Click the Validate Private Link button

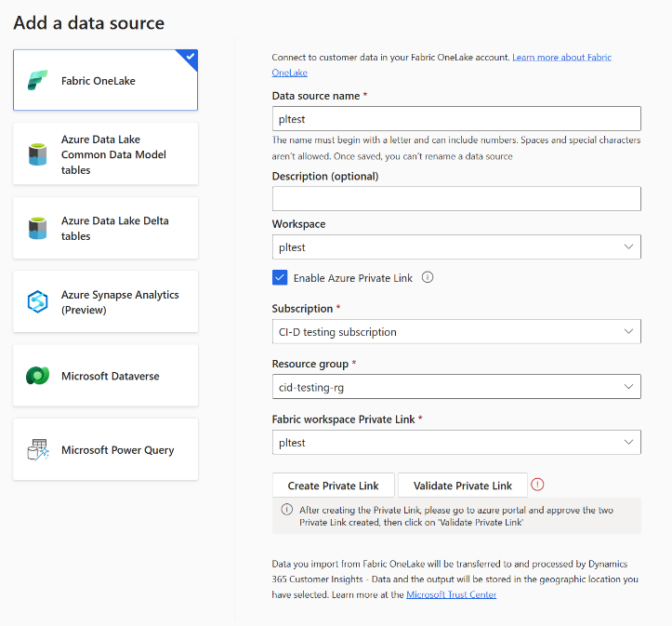click(463, 486)
